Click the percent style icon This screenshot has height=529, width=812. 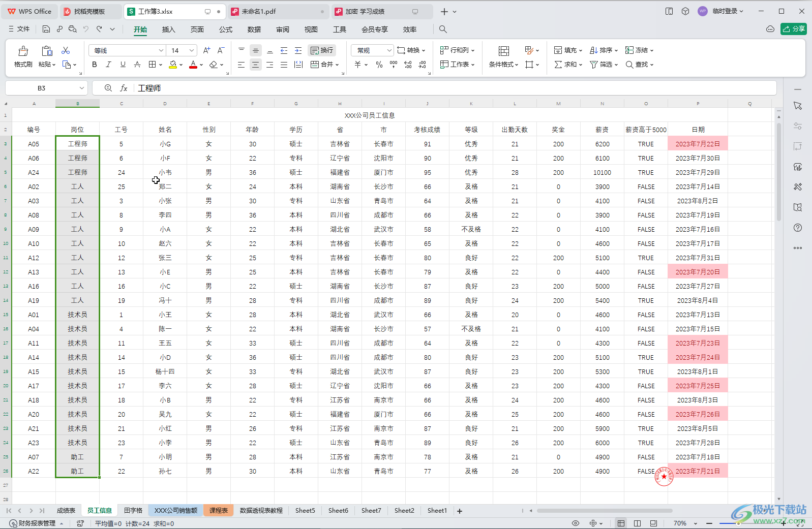pyautogui.click(x=379, y=65)
